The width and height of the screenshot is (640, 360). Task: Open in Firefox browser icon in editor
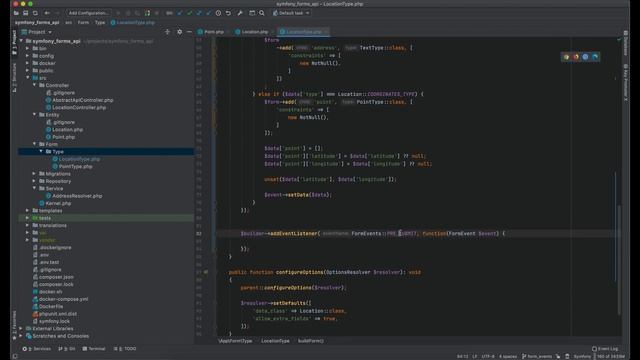[576, 57]
